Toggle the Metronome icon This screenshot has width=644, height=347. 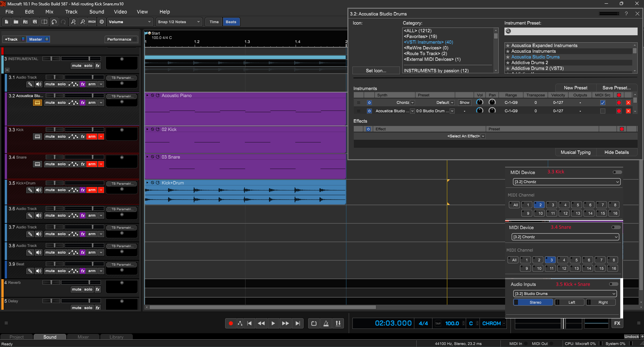(x=326, y=323)
